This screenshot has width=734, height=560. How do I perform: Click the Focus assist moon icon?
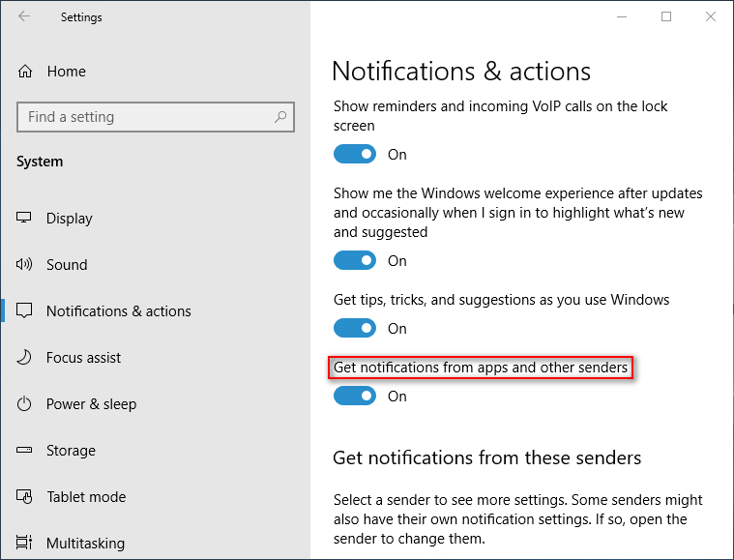pos(25,358)
